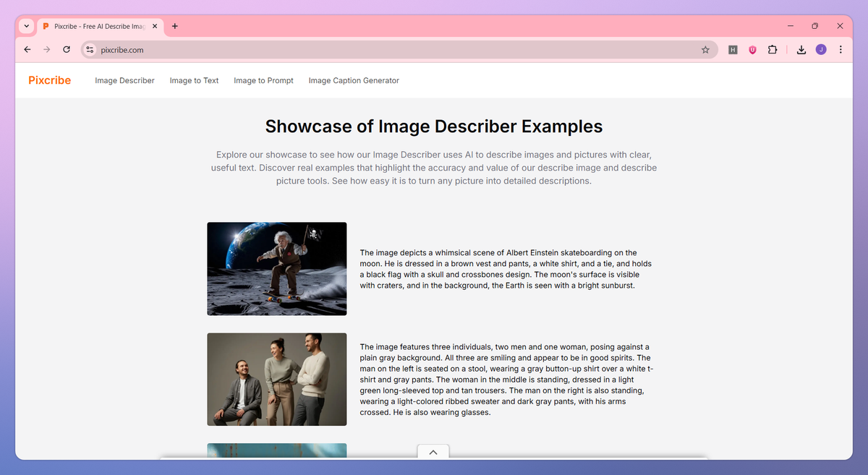Focus the pixcribe.com address bar
The height and width of the screenshot is (475, 868).
coord(391,50)
